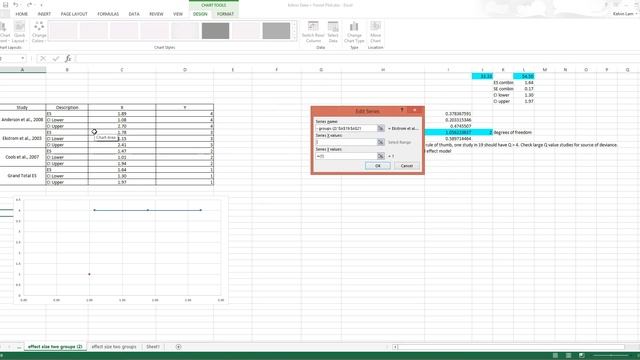Select sheet tab 'effect size two groups'
The image size is (640, 360).
[114, 347]
